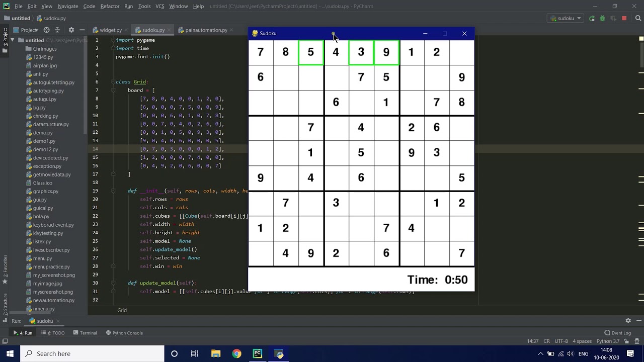Image resolution: width=644 pixels, height=362 pixels.
Task: Close the sudoku Run tab
Action: [x=57, y=321]
